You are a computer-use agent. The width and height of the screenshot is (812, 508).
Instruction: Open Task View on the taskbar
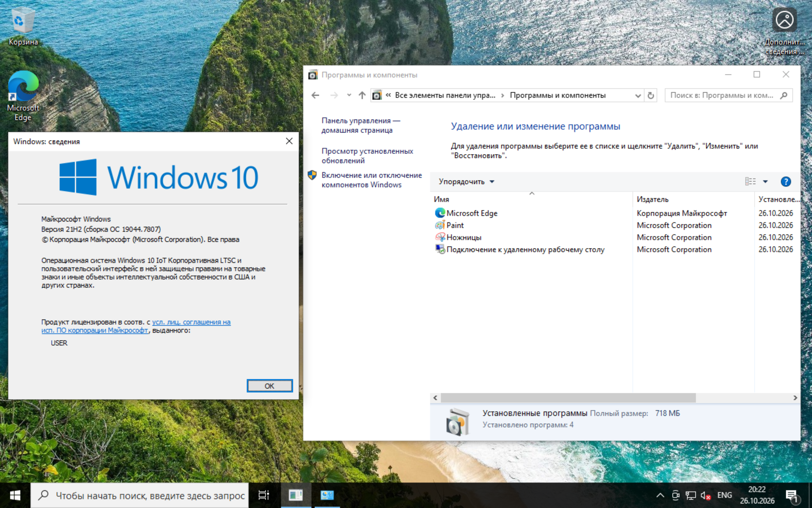point(264,495)
